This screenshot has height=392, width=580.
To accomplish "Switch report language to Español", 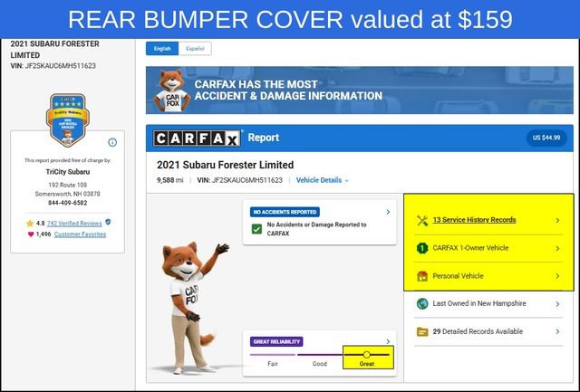I will click(x=195, y=48).
